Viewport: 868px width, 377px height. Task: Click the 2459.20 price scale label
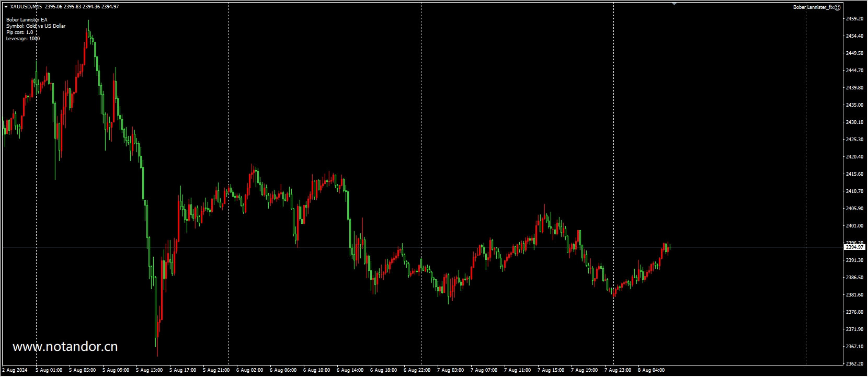coord(854,19)
